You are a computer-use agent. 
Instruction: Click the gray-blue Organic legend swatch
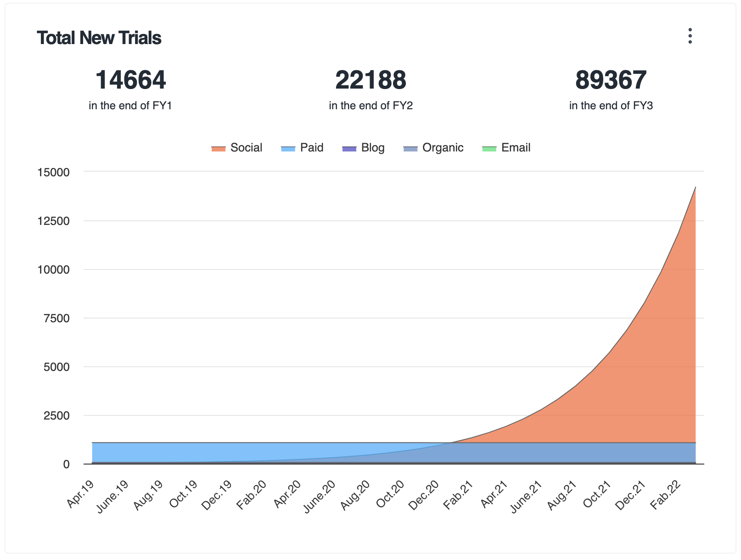click(410, 148)
